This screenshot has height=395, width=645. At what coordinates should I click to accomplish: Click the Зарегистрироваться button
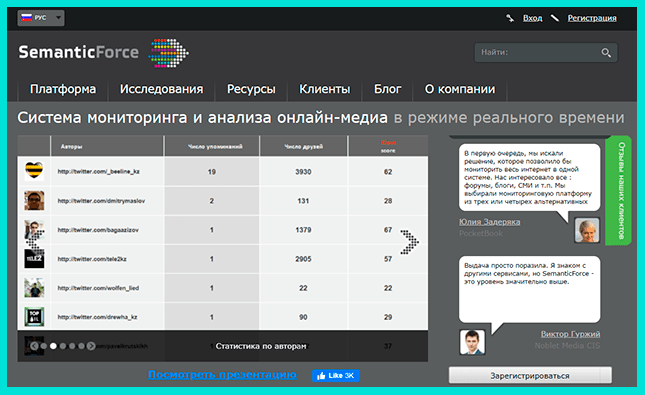click(x=530, y=376)
